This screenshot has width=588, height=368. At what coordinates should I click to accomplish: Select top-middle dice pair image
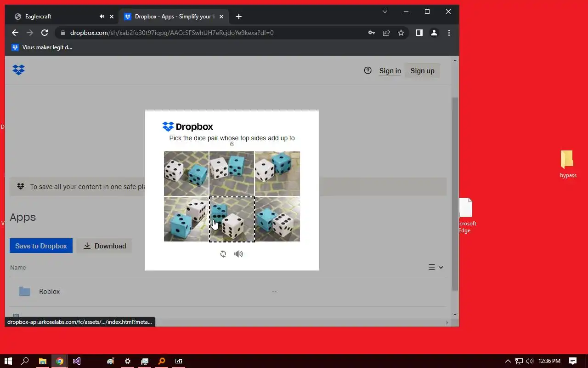point(232,173)
